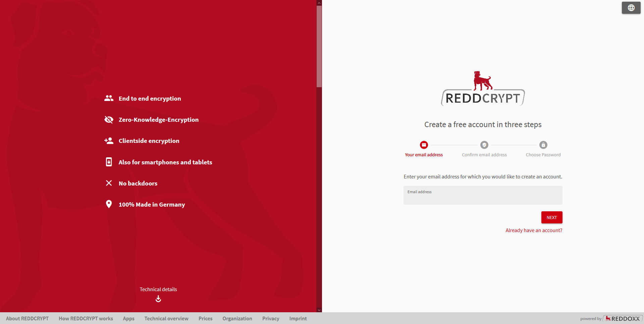Click Technical details text
The width and height of the screenshot is (644, 324).
click(158, 289)
